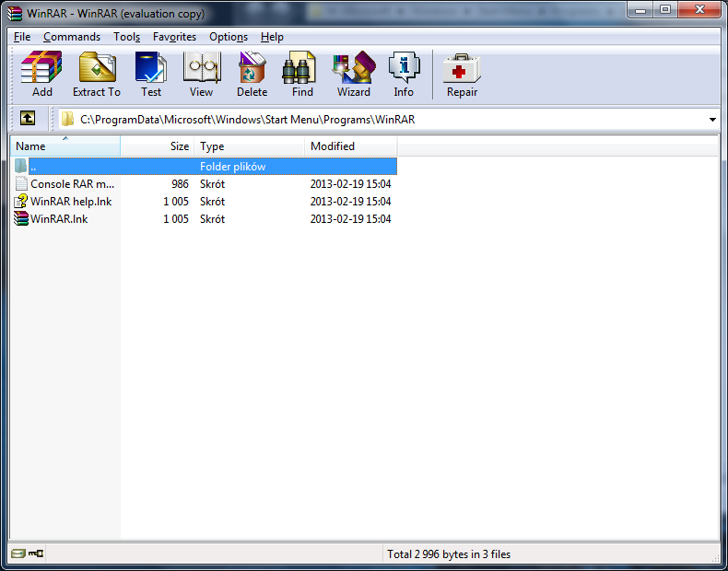Select the 'WinRAR.lnk' file name

pos(59,219)
